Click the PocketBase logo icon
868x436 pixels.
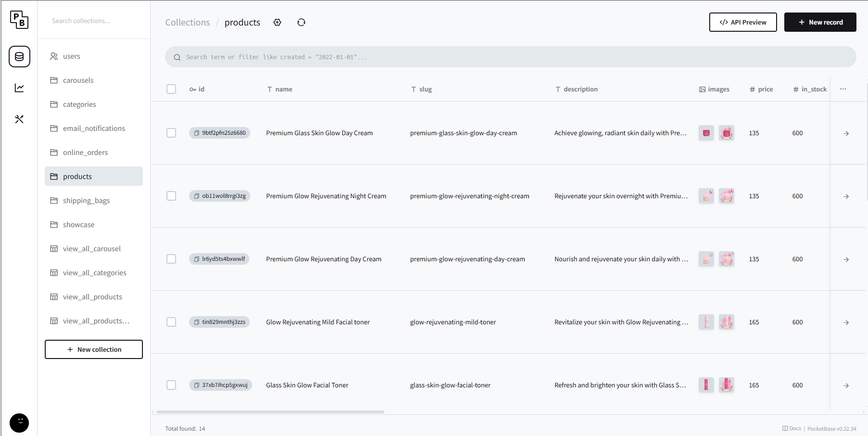(19, 20)
